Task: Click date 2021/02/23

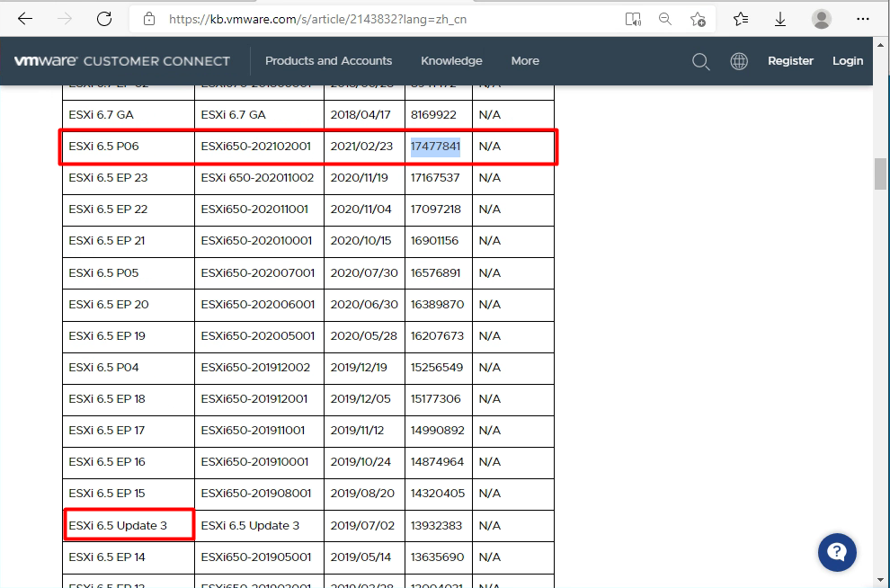Action: pyautogui.click(x=361, y=146)
